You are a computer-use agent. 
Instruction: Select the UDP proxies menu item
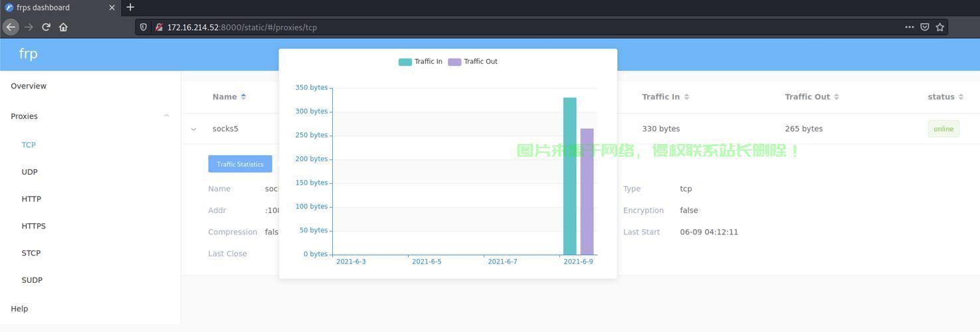click(x=30, y=172)
